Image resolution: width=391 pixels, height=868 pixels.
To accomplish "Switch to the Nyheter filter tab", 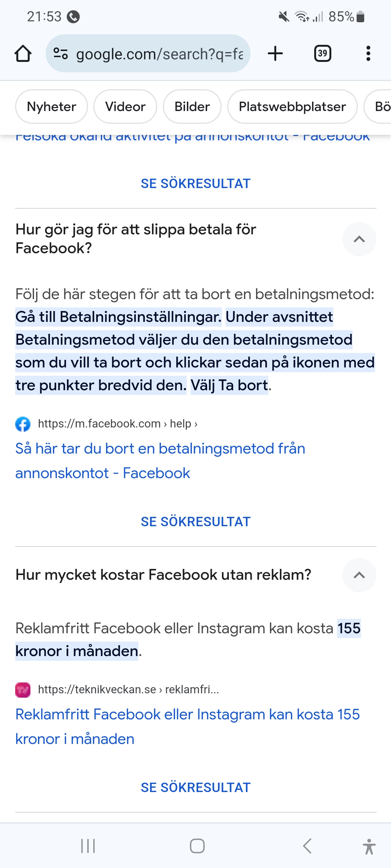I will [51, 107].
